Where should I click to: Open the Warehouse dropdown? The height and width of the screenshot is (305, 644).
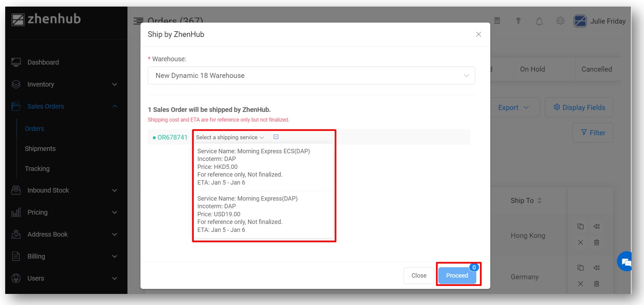point(311,75)
